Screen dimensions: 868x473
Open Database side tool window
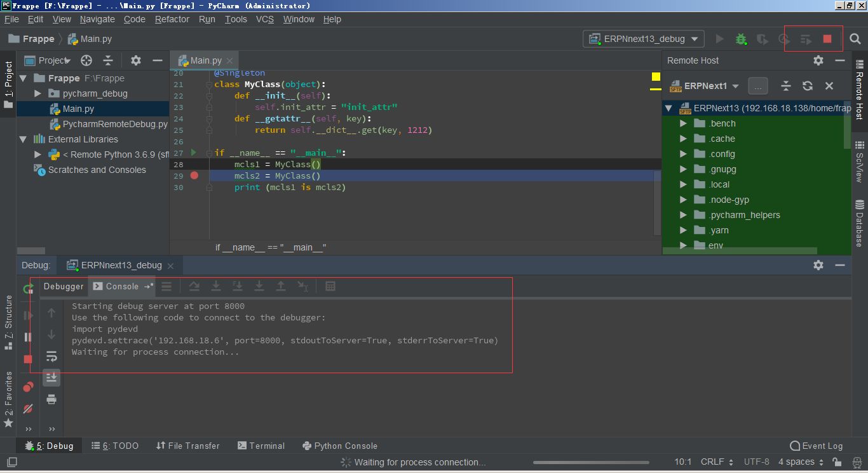point(860,223)
